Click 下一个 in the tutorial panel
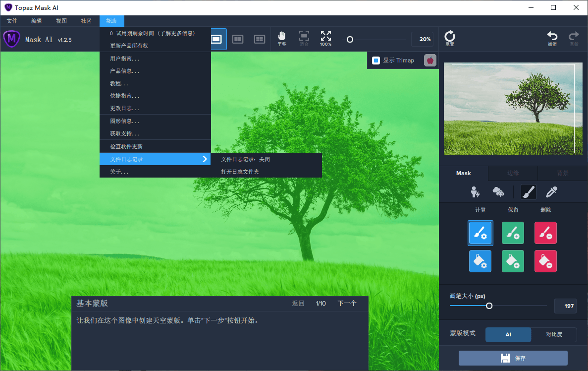The height and width of the screenshot is (371, 588). click(x=347, y=304)
